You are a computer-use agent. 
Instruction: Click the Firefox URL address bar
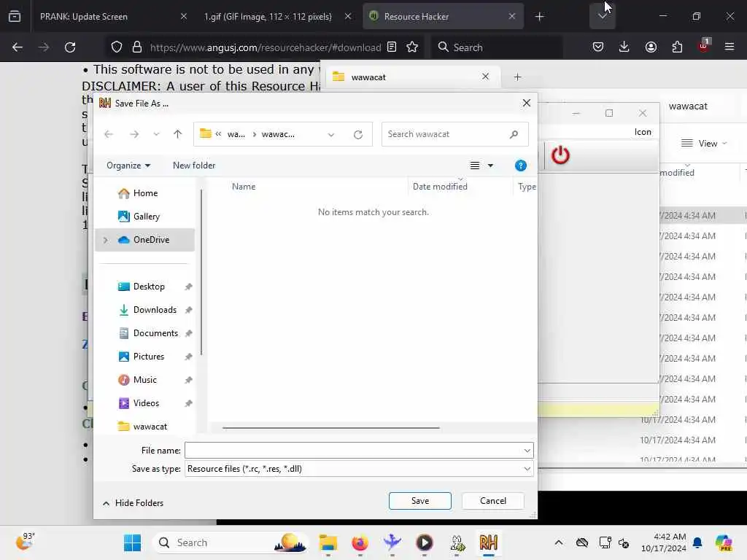coord(265,47)
